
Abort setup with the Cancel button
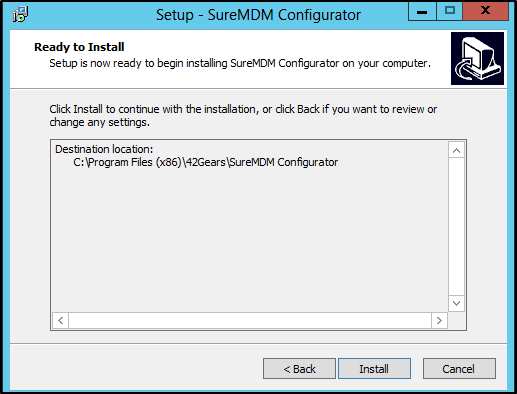[459, 369]
